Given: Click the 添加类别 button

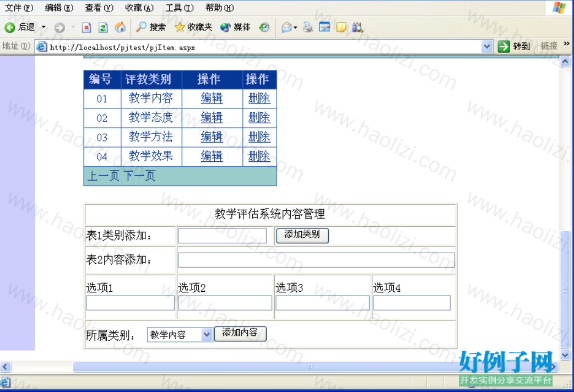Looking at the screenshot, I should pyautogui.click(x=302, y=235).
